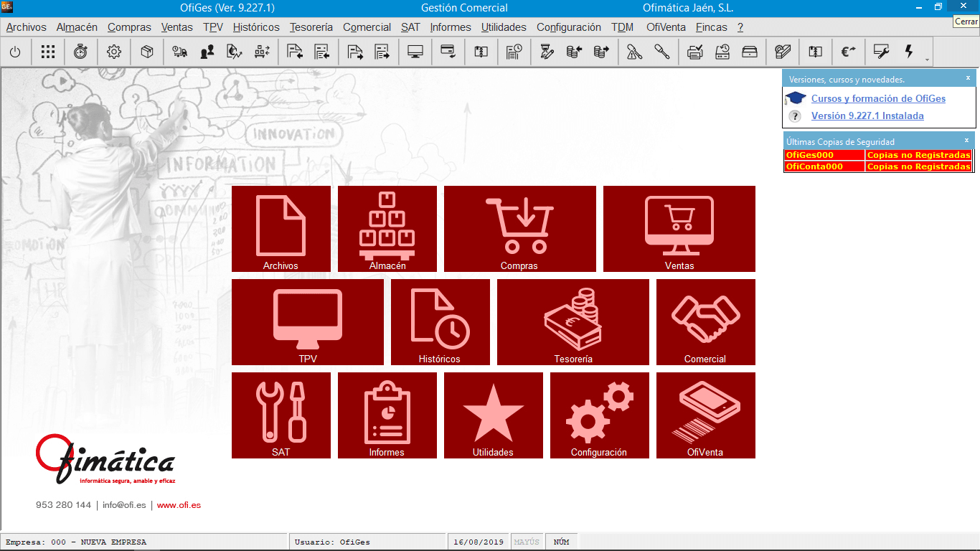Open the SAT menu in the menu bar
This screenshot has width=980, height=551.
click(410, 27)
